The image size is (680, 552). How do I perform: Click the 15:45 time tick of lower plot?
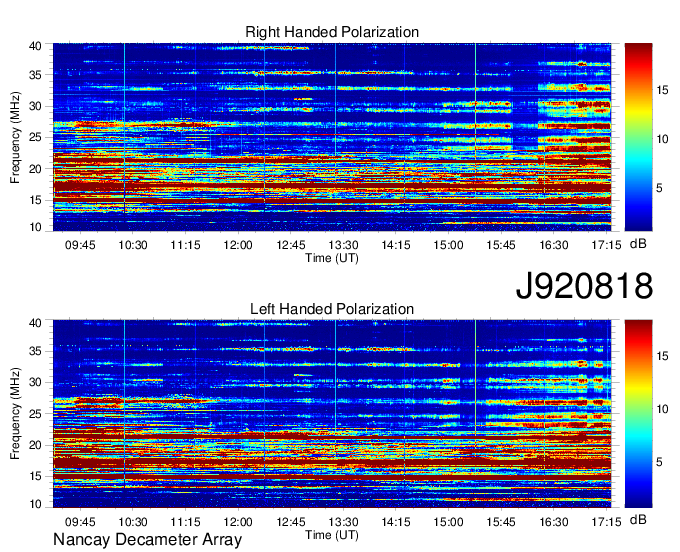coord(501,522)
